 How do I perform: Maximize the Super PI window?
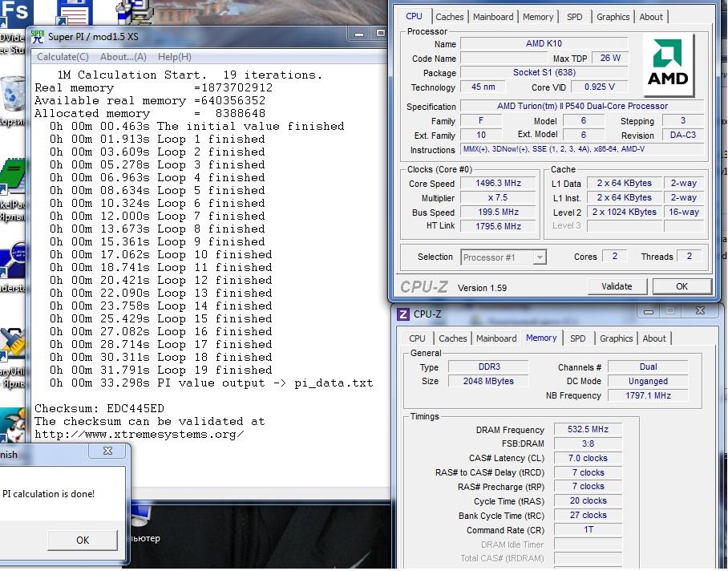point(380,33)
